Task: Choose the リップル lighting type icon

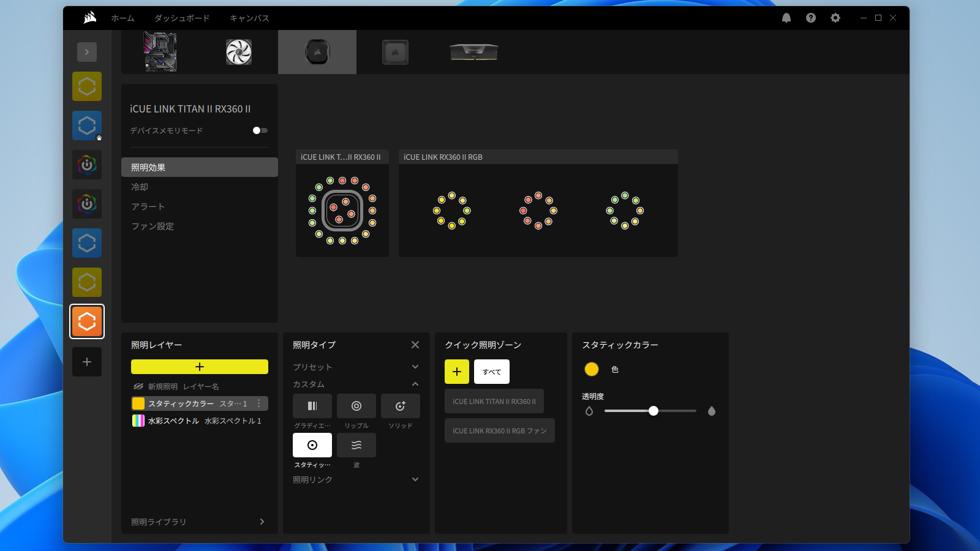Action: (x=356, y=406)
